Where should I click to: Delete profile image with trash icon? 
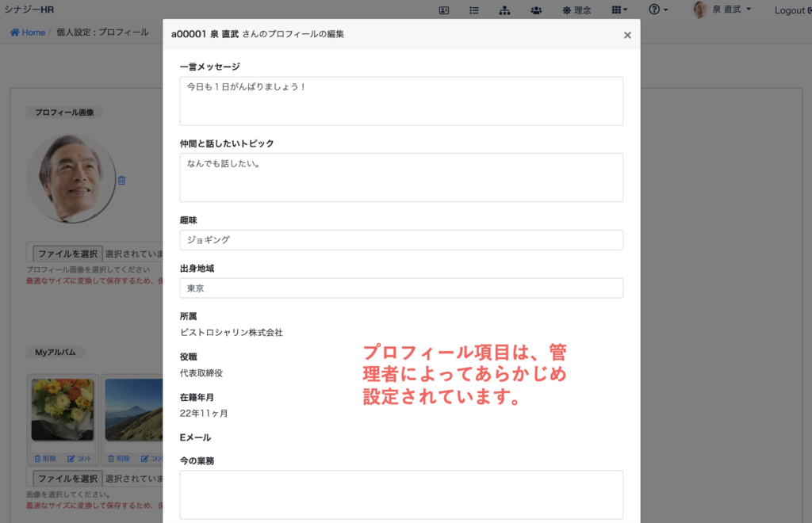click(x=121, y=181)
